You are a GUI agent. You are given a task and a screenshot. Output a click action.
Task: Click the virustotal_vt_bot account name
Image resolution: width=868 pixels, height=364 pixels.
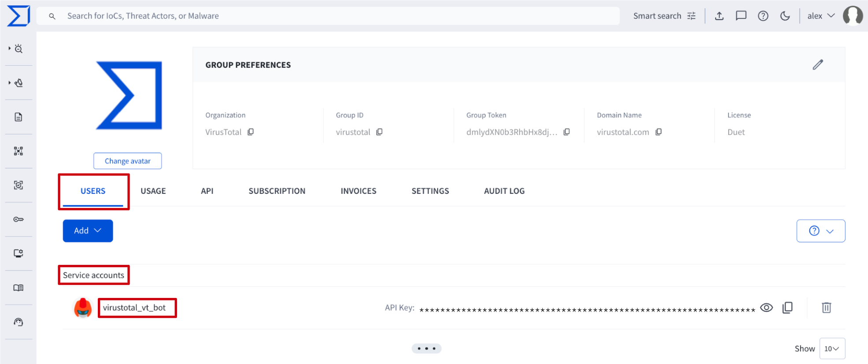(x=134, y=308)
